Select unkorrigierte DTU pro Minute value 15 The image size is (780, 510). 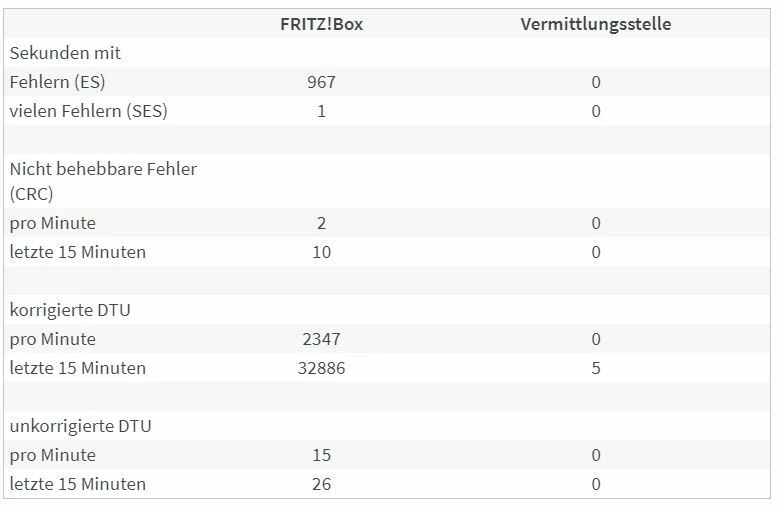[321, 455]
